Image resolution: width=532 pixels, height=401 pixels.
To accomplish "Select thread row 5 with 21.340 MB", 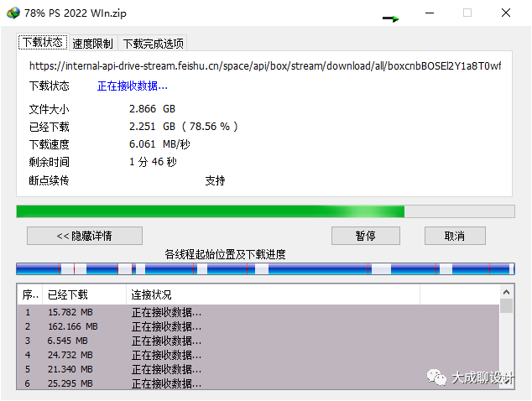I will [258, 369].
